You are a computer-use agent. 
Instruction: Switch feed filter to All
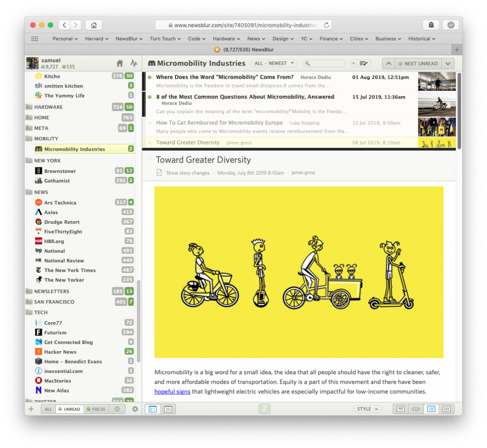coord(48,409)
